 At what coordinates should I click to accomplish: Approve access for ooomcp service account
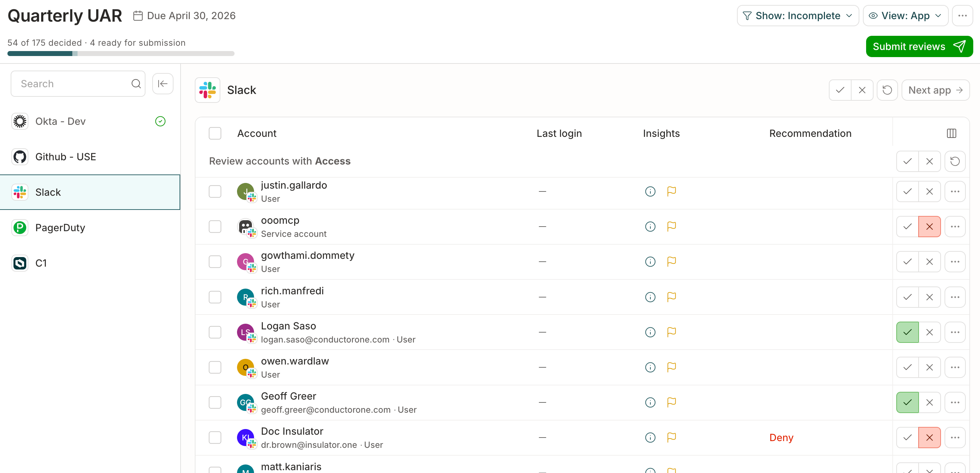[907, 227]
